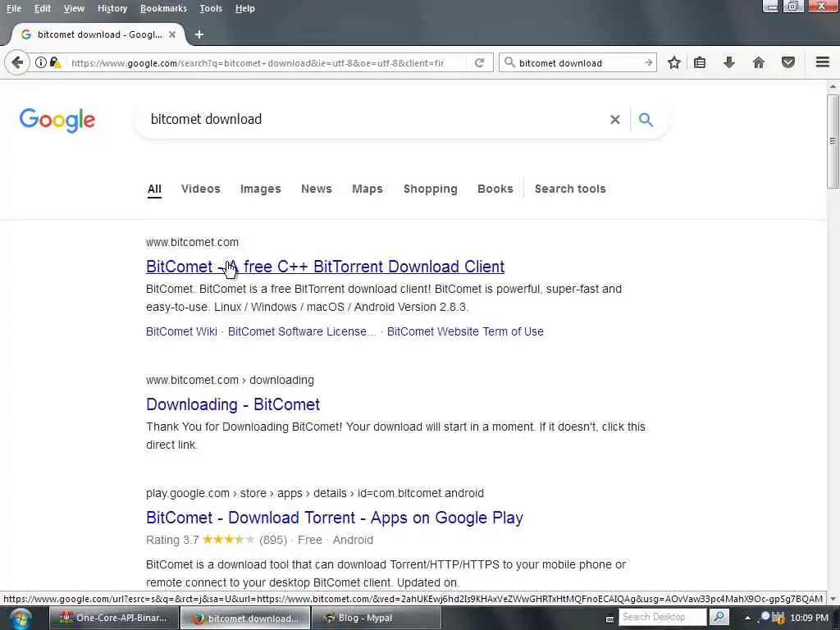The width and height of the screenshot is (840, 630).
Task: Switch to Blog - Mypal taskbar window
Action: tap(375, 619)
